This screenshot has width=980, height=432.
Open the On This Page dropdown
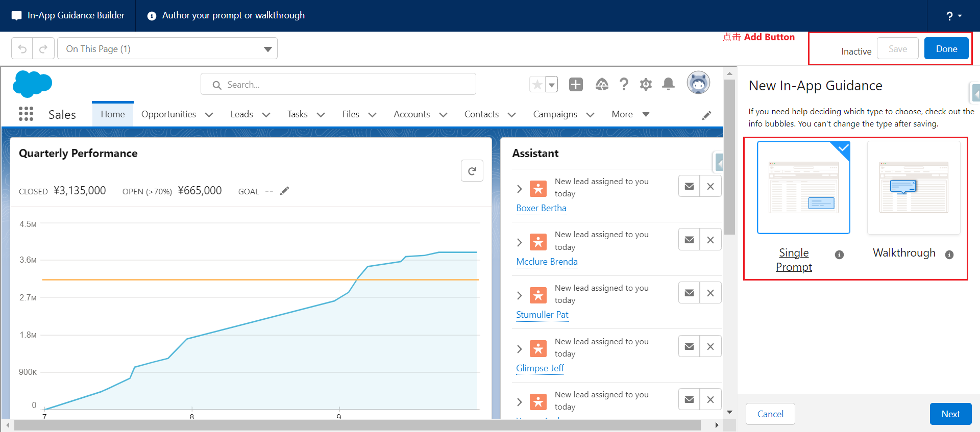click(167, 49)
